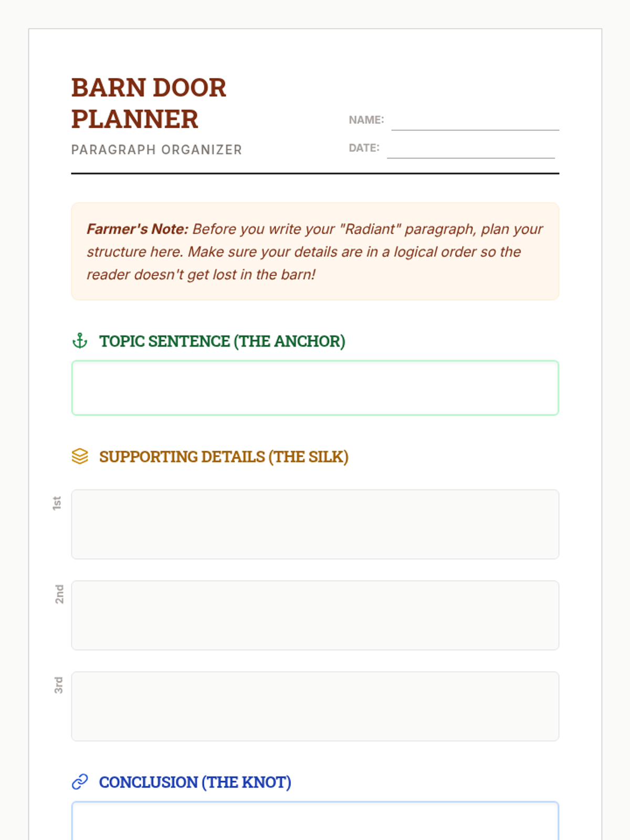
Task: Click the stacked layers icon beside Supporting Details
Action: click(80, 456)
